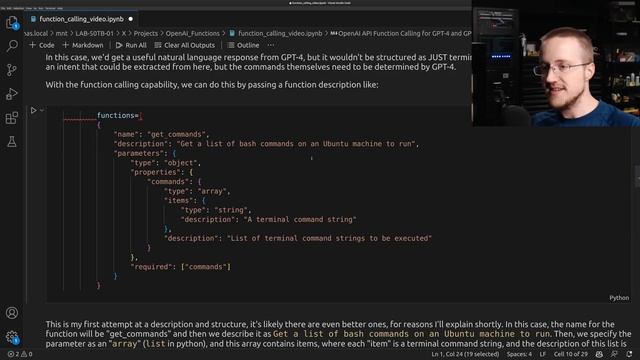Add a new Code cell

coord(42,45)
